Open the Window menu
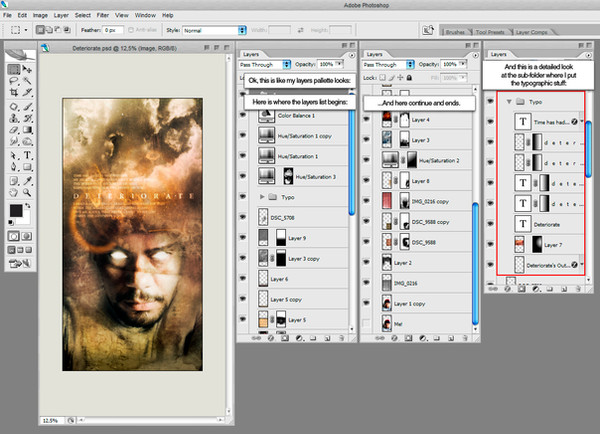Viewport: 600px width, 434px height. (145, 15)
